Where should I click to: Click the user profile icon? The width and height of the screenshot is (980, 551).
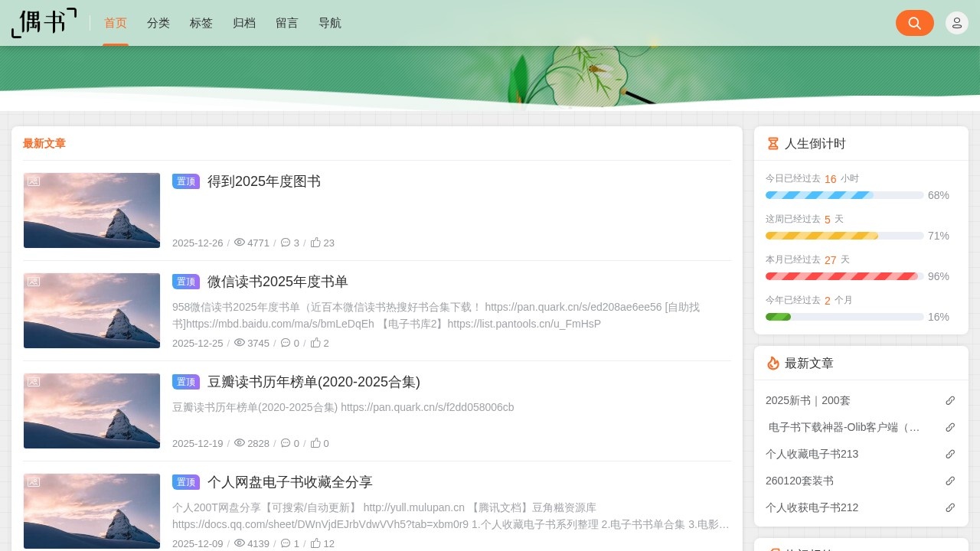pos(956,22)
